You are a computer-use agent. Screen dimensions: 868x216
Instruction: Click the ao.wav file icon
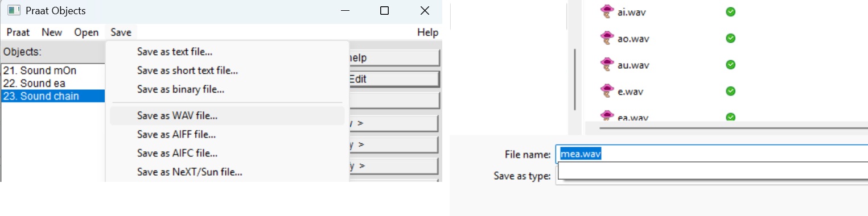[x=607, y=38]
